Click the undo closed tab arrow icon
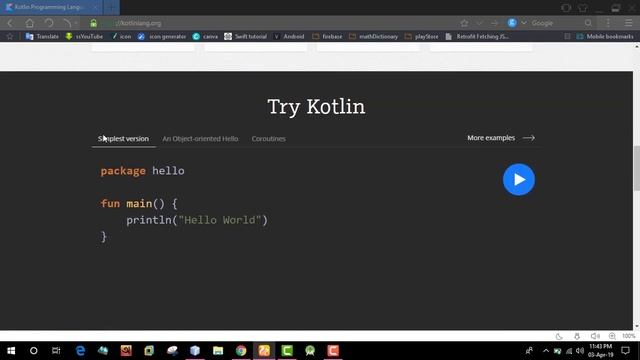 pos(67,23)
